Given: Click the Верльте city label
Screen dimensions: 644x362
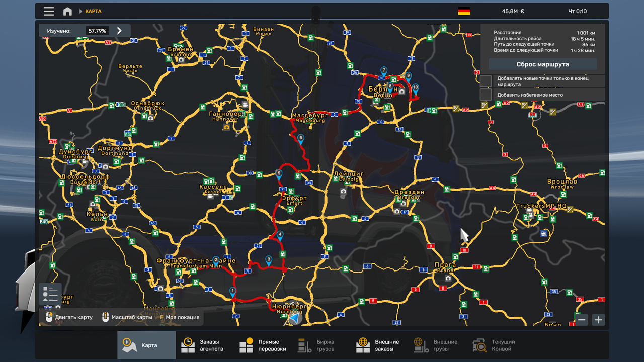Looking at the screenshot, I should click(x=130, y=66).
